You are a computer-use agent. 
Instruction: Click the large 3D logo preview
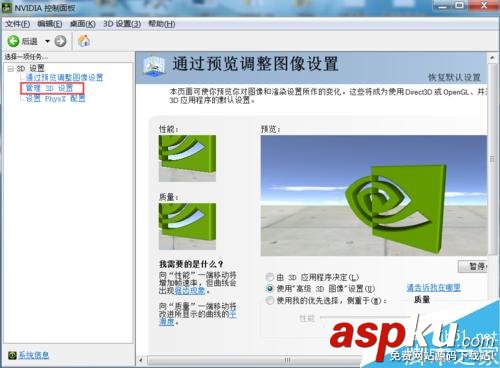click(x=374, y=196)
